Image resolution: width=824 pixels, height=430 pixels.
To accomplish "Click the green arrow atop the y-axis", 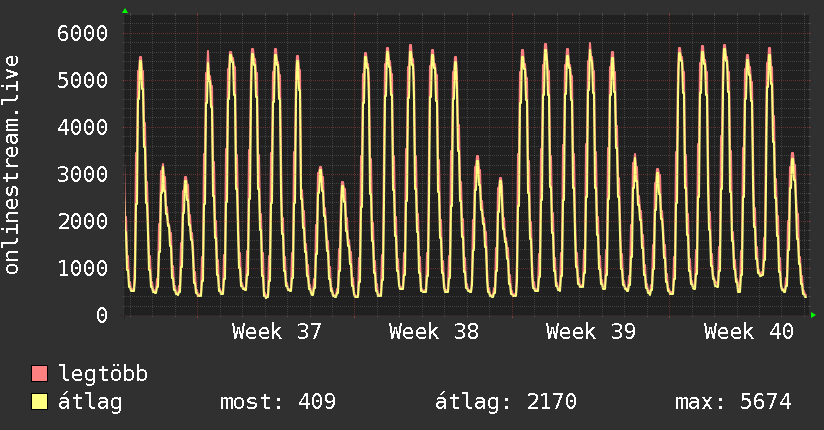I will click(125, 11).
